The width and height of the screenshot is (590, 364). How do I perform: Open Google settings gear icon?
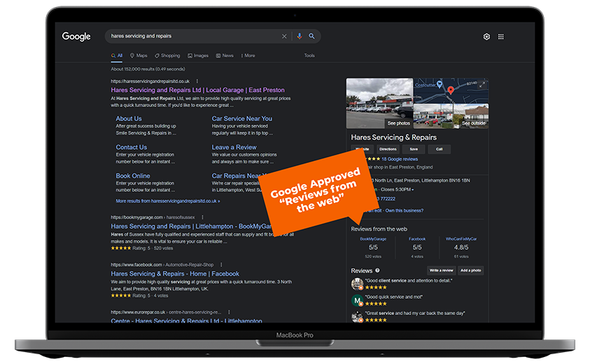click(486, 36)
